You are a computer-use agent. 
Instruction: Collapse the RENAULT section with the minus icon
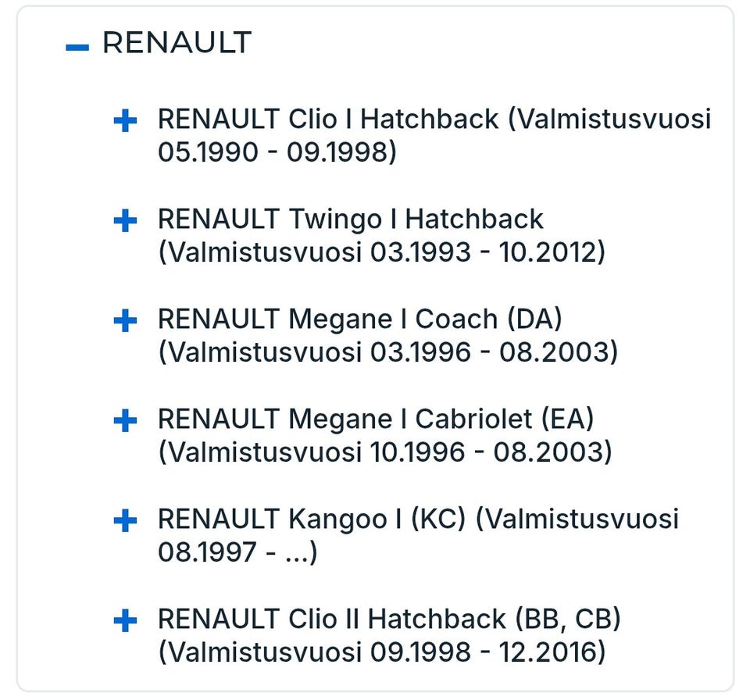77,48
